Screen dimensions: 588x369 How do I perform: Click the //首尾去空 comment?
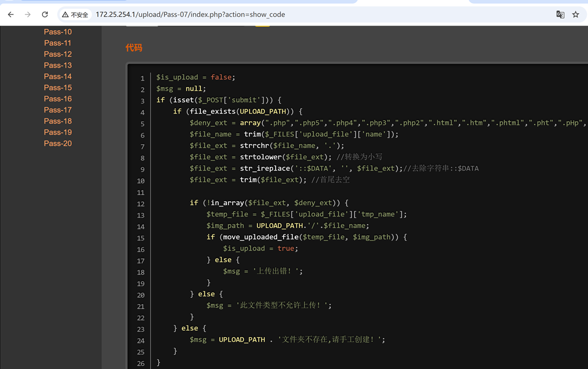point(330,180)
